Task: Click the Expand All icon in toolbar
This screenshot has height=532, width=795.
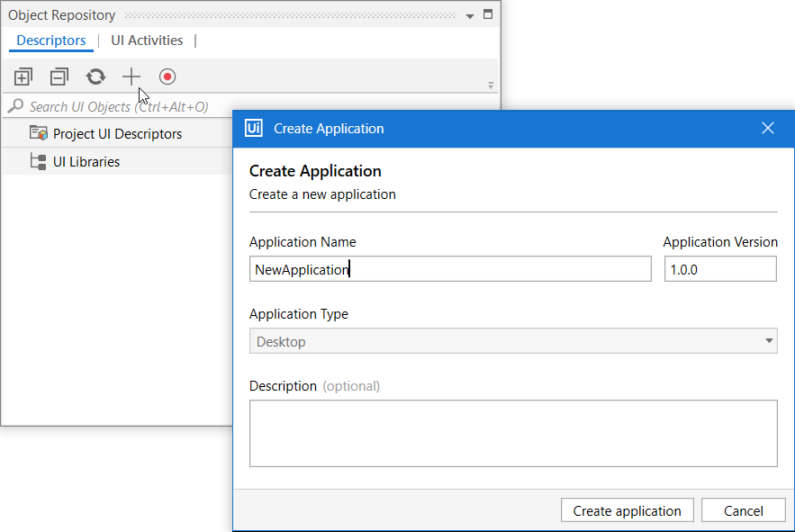Action: click(x=23, y=77)
